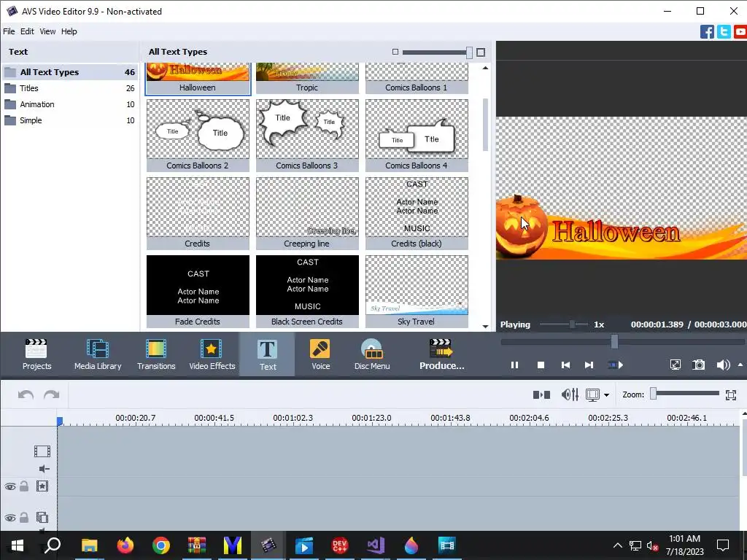
Task: Select the Credits (black) thumbnail
Action: tap(417, 214)
